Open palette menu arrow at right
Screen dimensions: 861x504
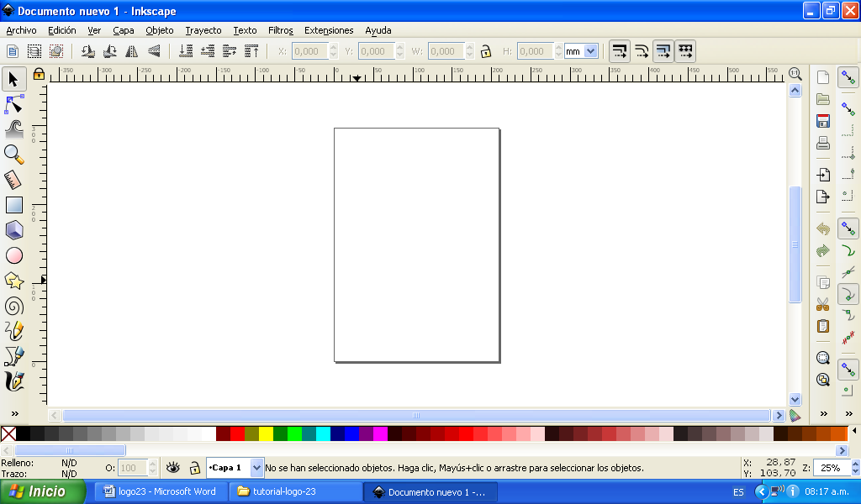854,431
